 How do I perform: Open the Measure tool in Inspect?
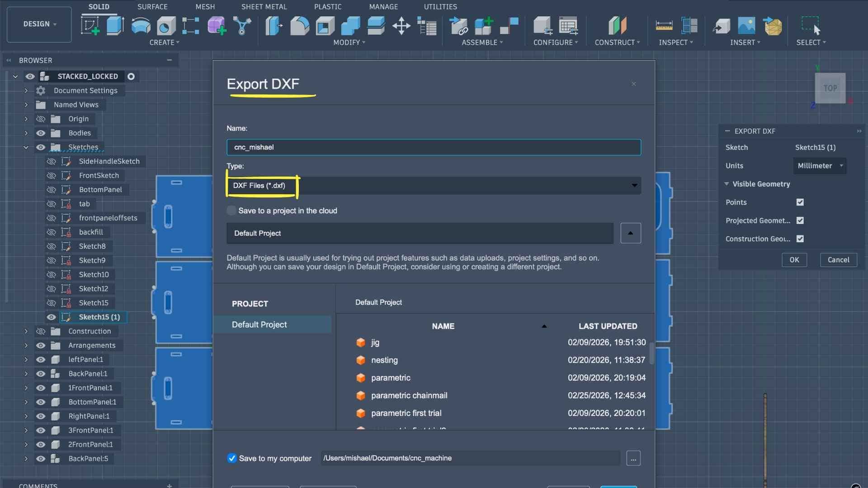664,26
